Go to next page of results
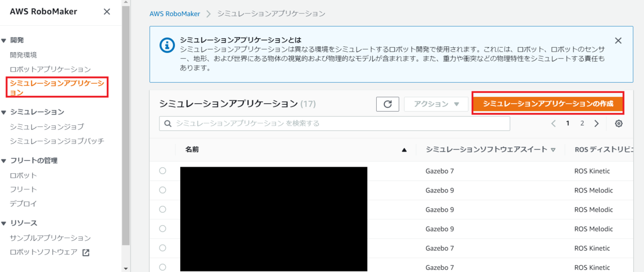This screenshot has height=272, width=644. pos(596,124)
